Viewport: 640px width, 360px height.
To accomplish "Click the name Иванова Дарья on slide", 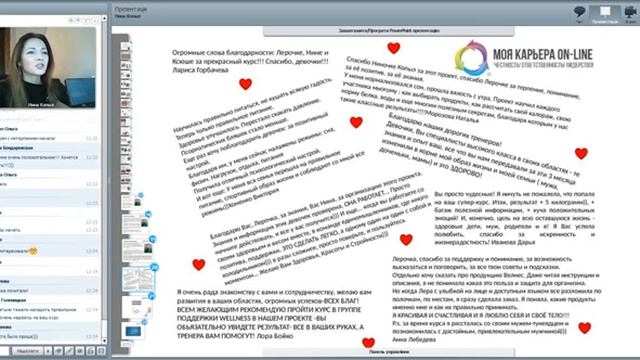I will point(512,242).
